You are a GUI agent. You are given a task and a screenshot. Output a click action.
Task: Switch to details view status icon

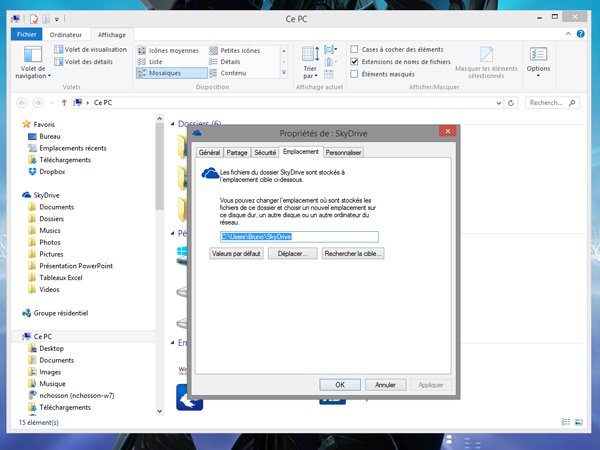(566, 422)
